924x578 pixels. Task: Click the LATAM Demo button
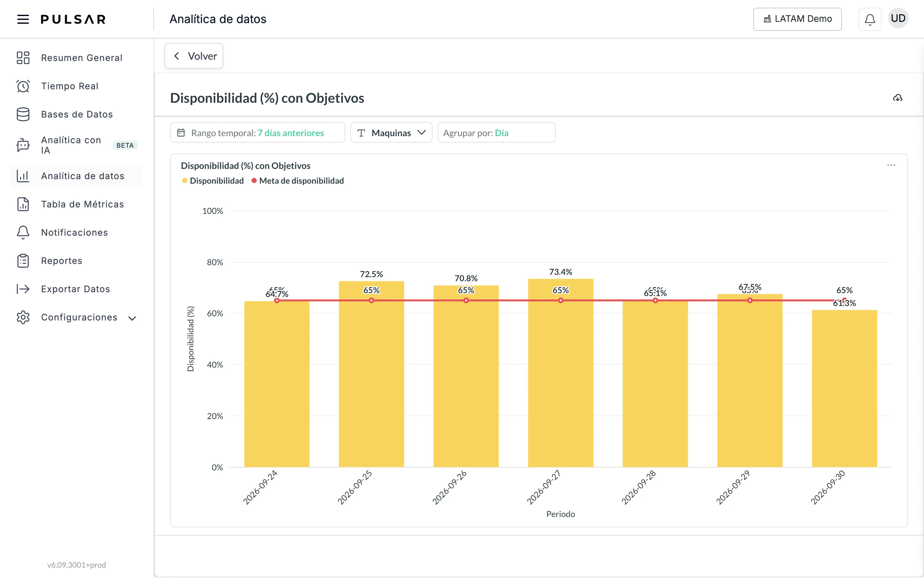pyautogui.click(x=797, y=19)
